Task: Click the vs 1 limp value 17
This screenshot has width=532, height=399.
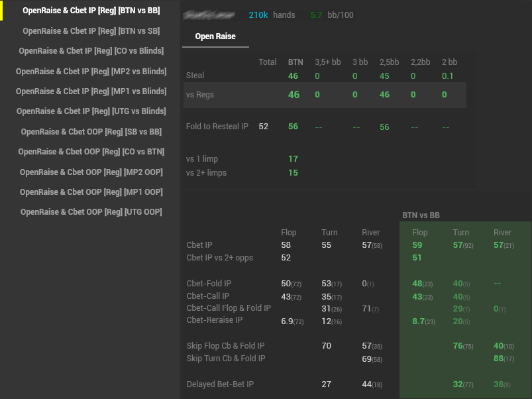Action: pyautogui.click(x=293, y=159)
